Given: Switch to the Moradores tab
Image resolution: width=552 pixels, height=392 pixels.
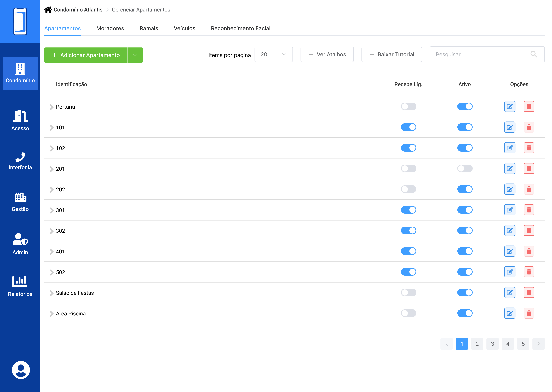Looking at the screenshot, I should [110, 28].
